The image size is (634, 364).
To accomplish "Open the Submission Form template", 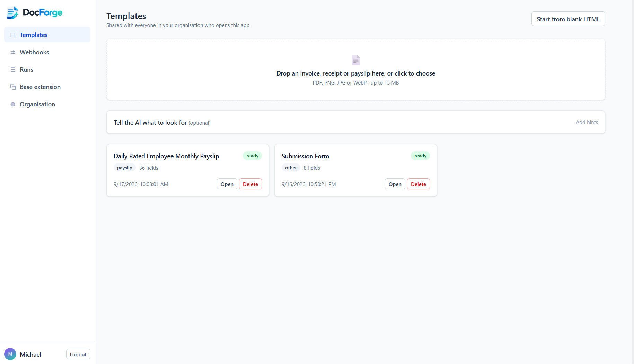I will (395, 184).
